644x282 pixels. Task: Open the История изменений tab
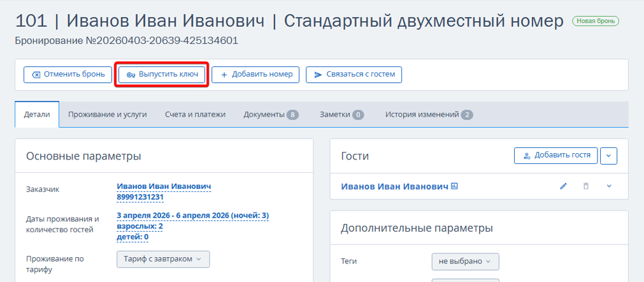click(429, 115)
